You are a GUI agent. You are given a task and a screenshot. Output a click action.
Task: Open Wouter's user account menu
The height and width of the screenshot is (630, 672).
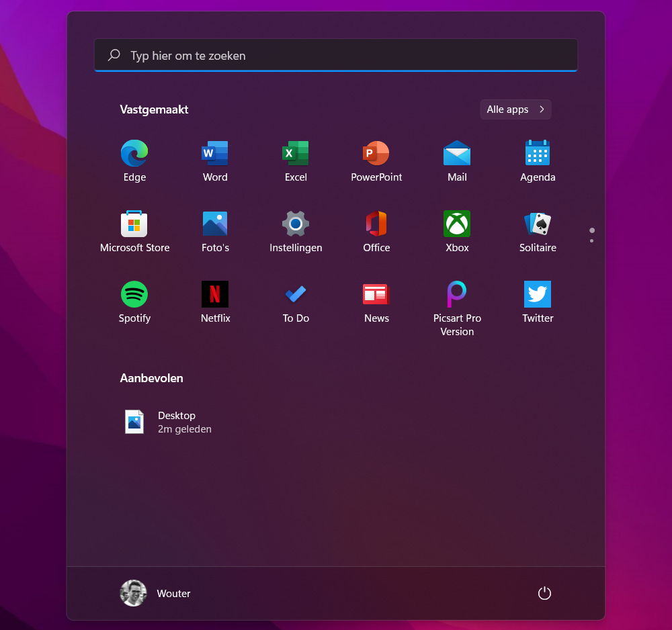coord(155,593)
